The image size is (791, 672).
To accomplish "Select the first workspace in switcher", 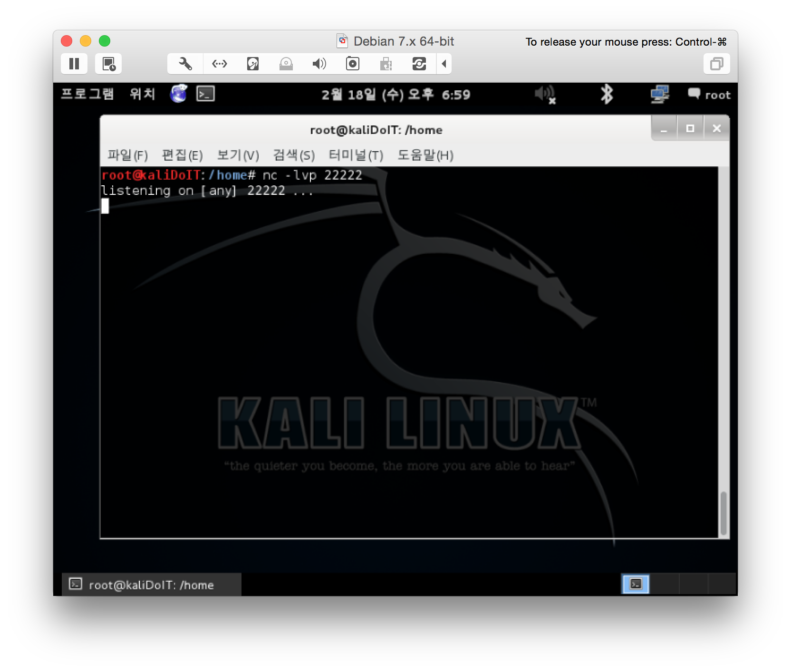I will click(x=636, y=584).
